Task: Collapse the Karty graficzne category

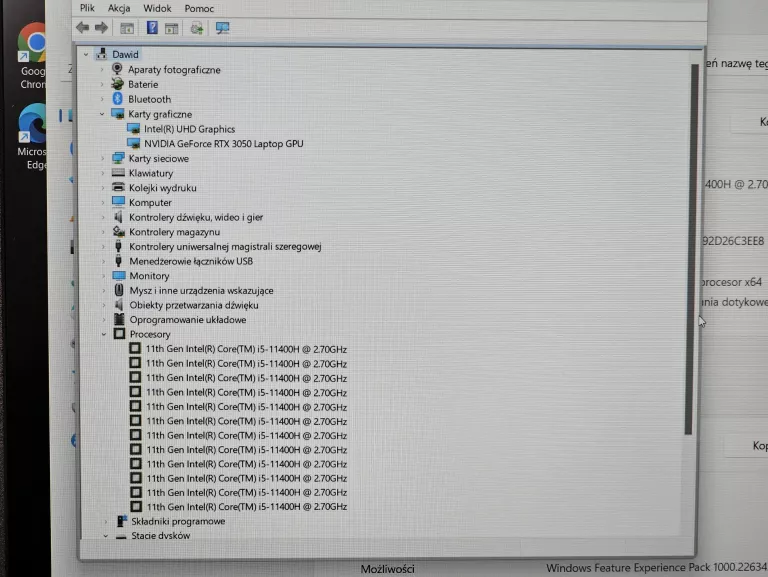Action: coord(102,114)
